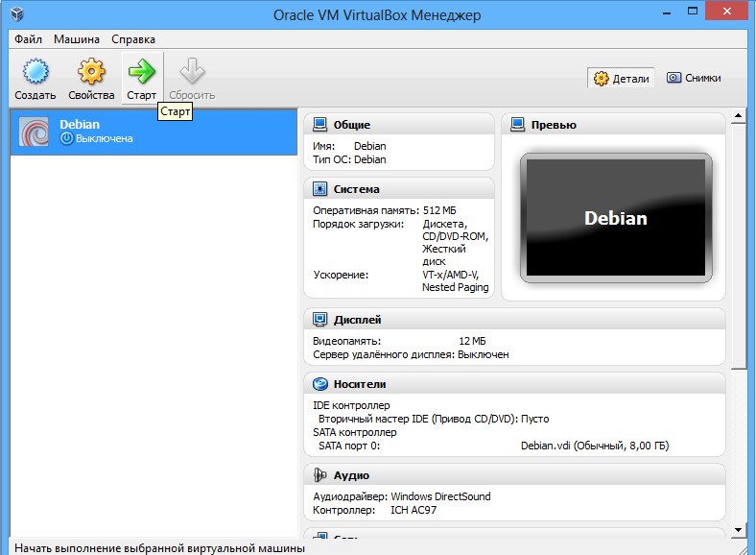Image resolution: width=756 pixels, height=555 pixels.
Task: Open Свойства settings gear icon
Action: pyautogui.click(x=91, y=72)
